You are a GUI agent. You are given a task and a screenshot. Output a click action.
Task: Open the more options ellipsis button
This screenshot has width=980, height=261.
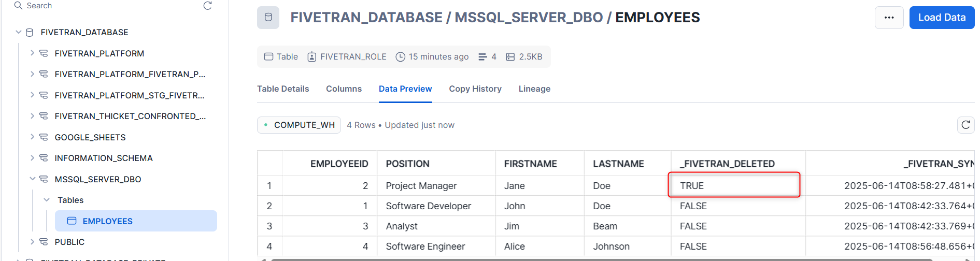click(889, 18)
